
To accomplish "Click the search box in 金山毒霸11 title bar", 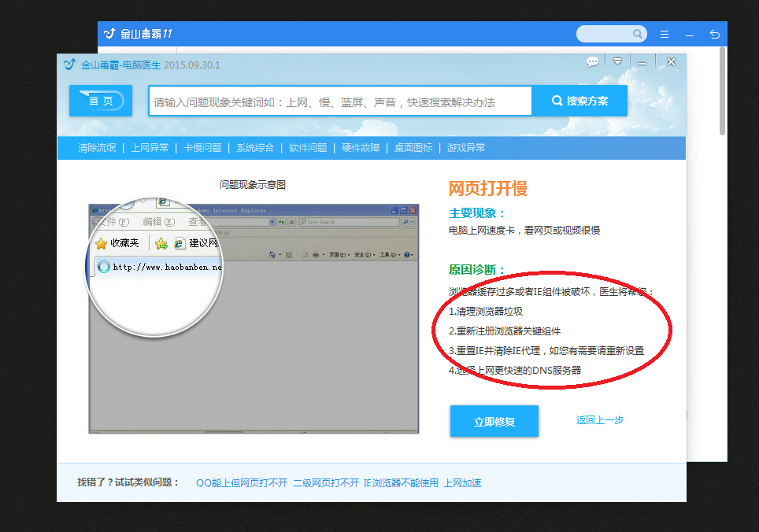I will [611, 34].
